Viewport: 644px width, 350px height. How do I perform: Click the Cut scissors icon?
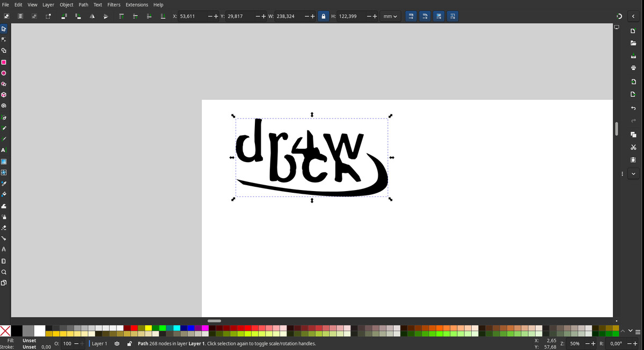[633, 147]
